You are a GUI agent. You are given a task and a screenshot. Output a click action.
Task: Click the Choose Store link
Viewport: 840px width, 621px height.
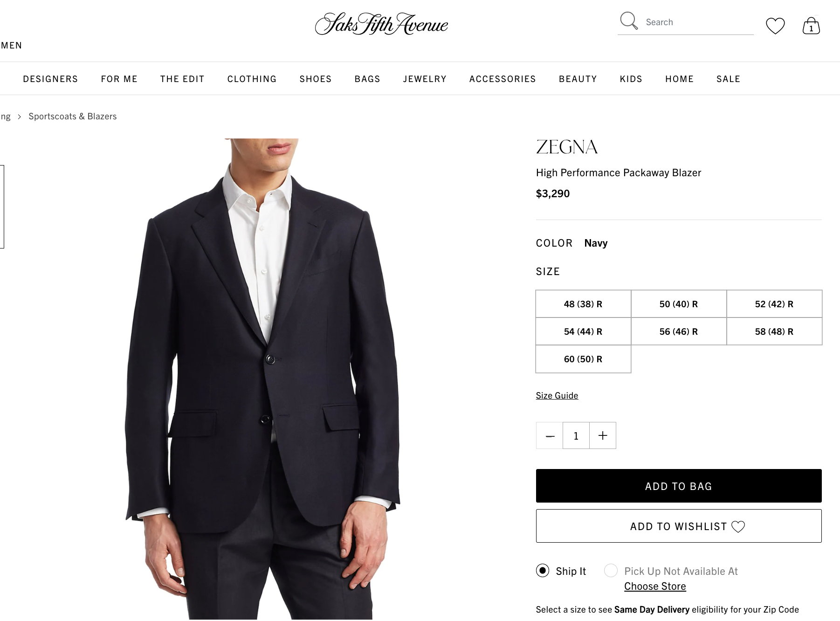[x=655, y=586]
